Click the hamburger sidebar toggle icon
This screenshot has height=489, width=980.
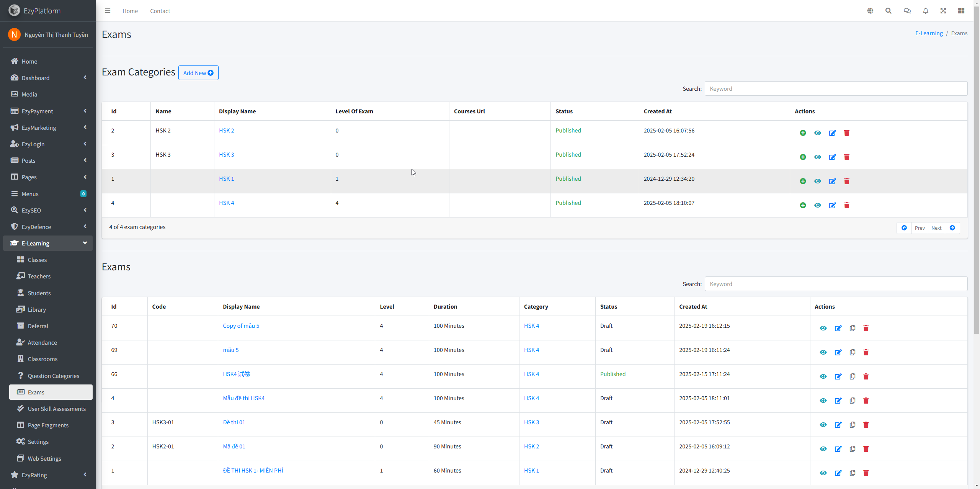[108, 11]
